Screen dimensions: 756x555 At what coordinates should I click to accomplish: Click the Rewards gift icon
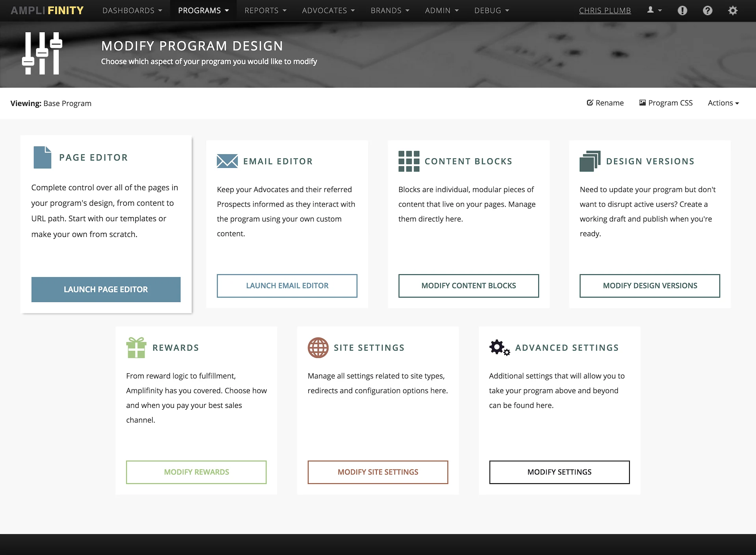point(136,347)
